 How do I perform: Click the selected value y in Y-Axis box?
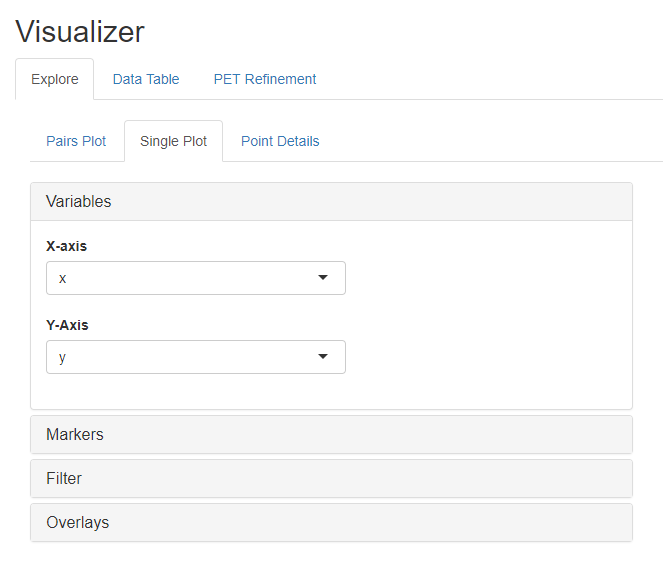tap(63, 358)
